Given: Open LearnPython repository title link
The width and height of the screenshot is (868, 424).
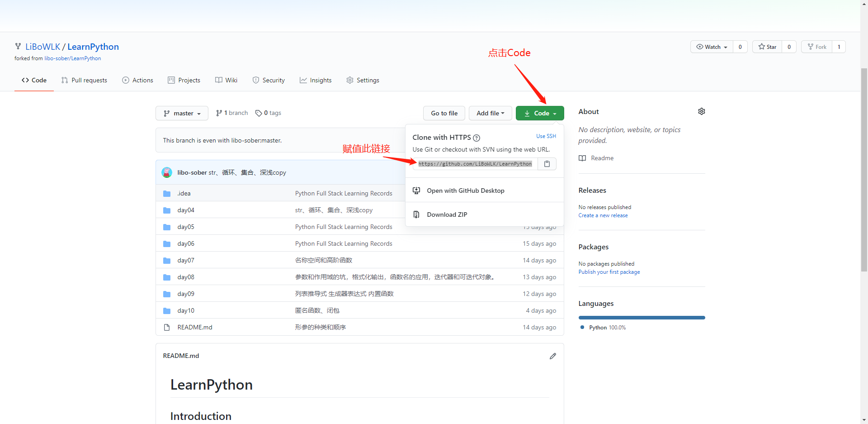Looking at the screenshot, I should pos(93,47).
